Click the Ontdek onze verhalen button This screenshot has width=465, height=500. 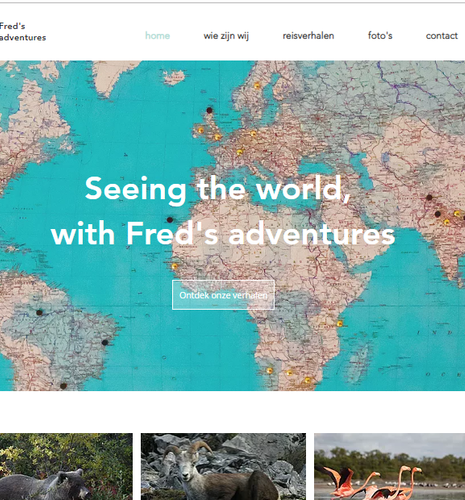pyautogui.click(x=223, y=295)
